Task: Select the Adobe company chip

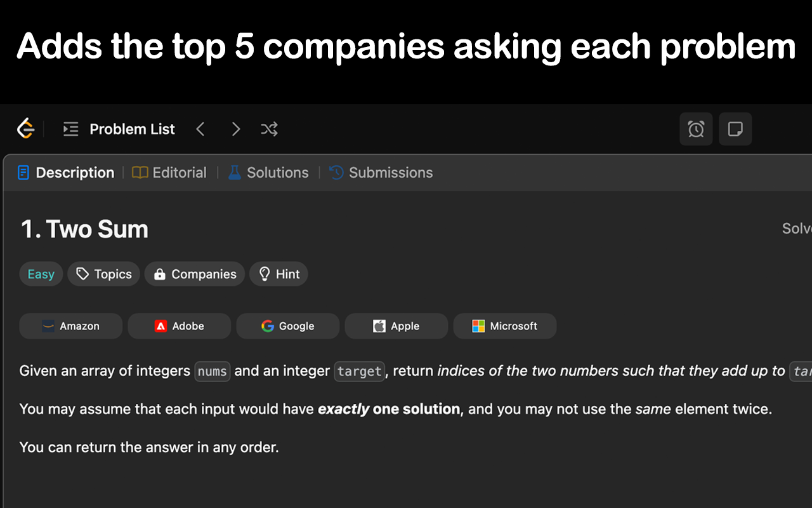Action: (x=180, y=326)
